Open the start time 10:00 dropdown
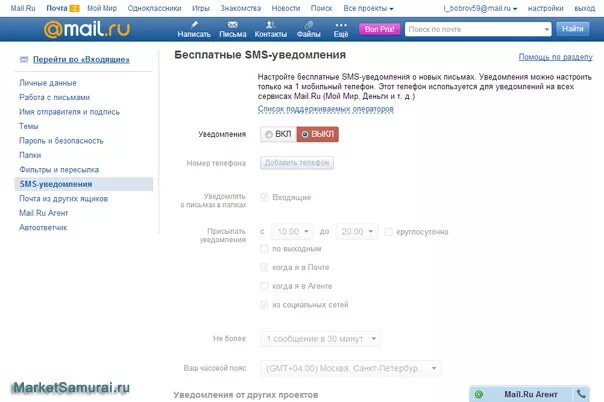Viewport: 604px width, 402px height. (x=292, y=232)
